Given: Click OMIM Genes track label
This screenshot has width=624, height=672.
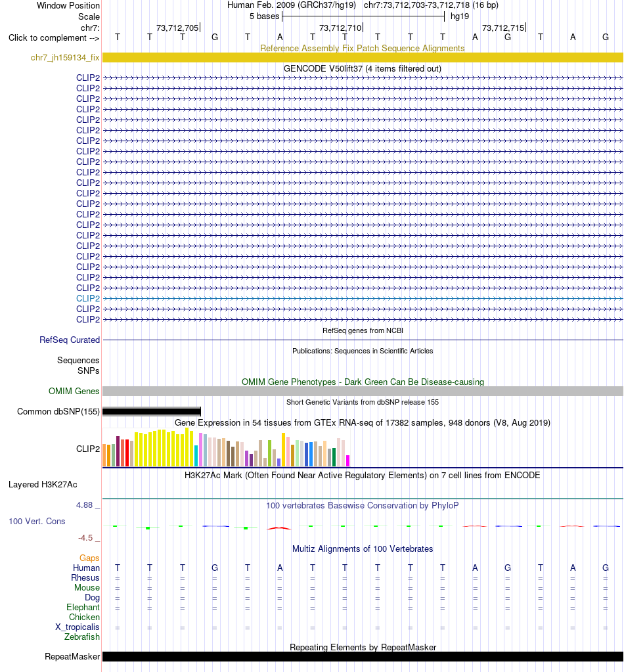Looking at the screenshot, I should pos(74,391).
